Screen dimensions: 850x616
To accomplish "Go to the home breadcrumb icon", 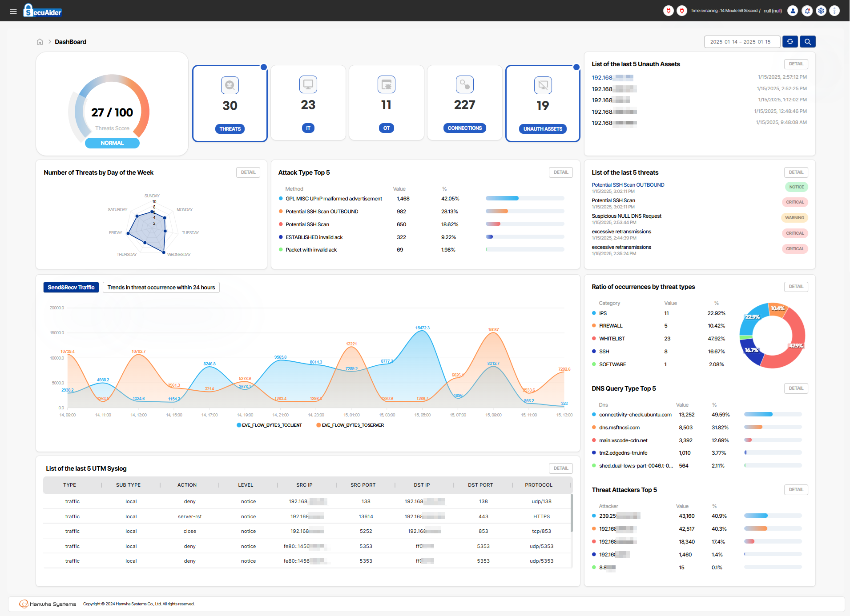I will click(x=40, y=42).
